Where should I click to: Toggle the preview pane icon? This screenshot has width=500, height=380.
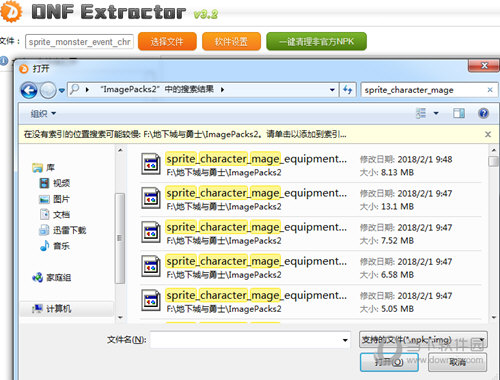click(x=459, y=113)
